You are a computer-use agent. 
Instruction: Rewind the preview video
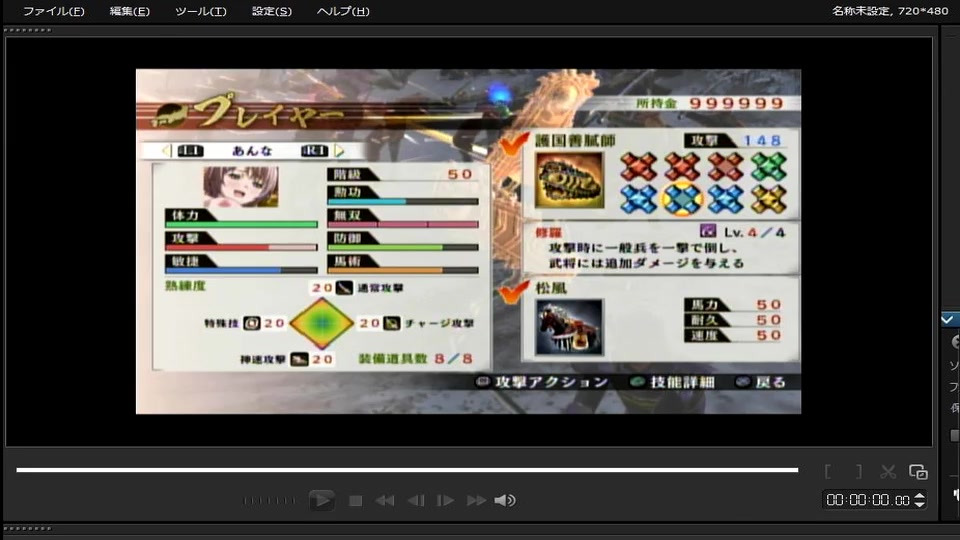(x=384, y=501)
